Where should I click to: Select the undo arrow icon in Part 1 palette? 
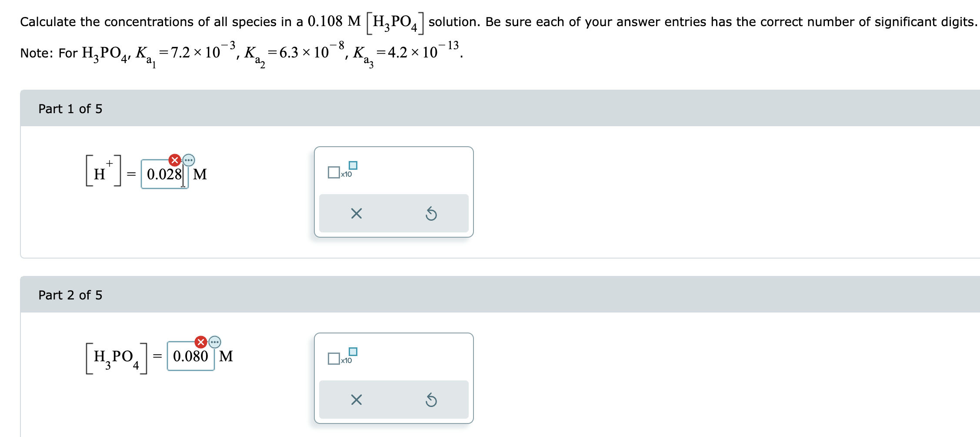pos(431,213)
